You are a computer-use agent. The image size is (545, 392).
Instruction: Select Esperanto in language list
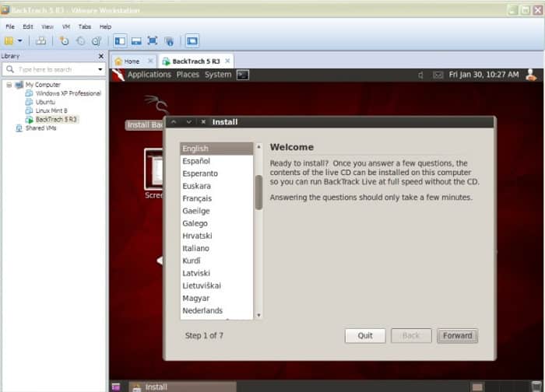(217, 173)
